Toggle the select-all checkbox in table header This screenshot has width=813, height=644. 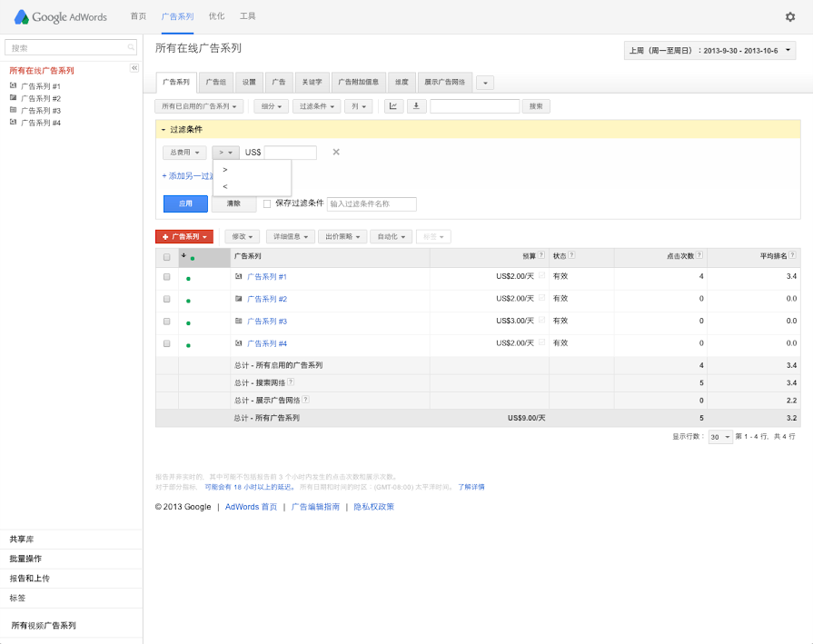click(166, 257)
